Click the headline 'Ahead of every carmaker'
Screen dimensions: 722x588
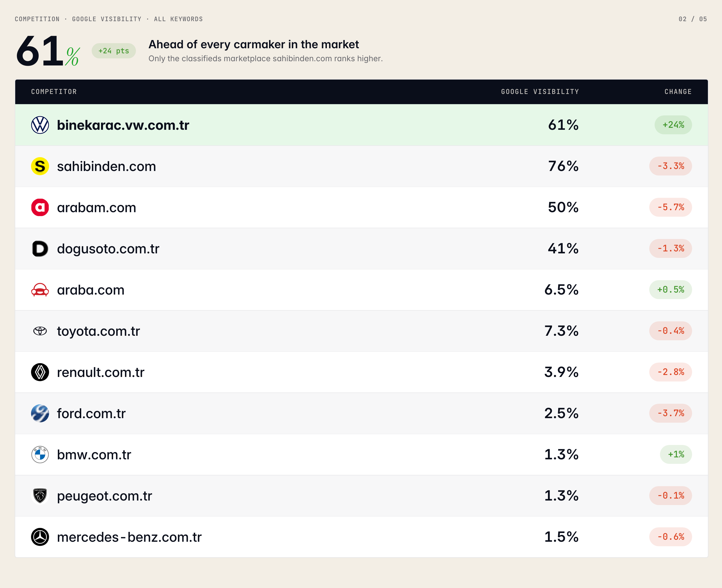click(254, 44)
